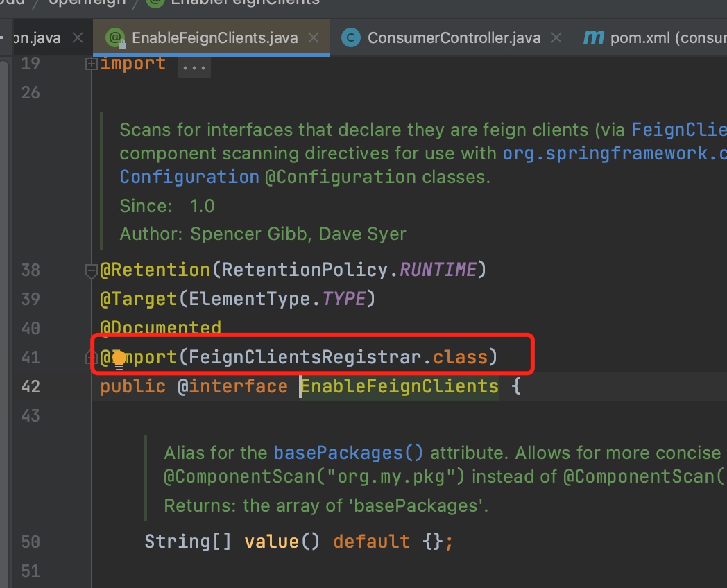727x588 pixels.
Task: Click line number 42 in the gutter
Action: point(31,386)
